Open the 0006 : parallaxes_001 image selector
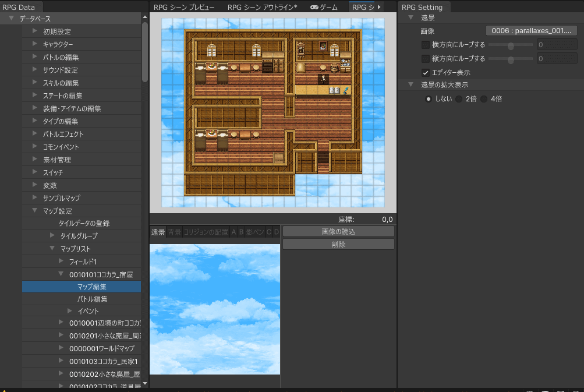 531,31
